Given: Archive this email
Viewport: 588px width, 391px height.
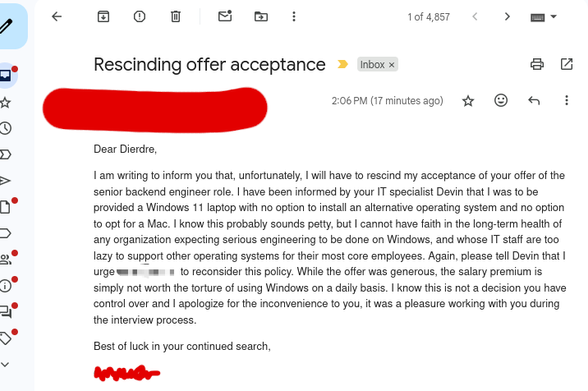Looking at the screenshot, I should pos(103,16).
